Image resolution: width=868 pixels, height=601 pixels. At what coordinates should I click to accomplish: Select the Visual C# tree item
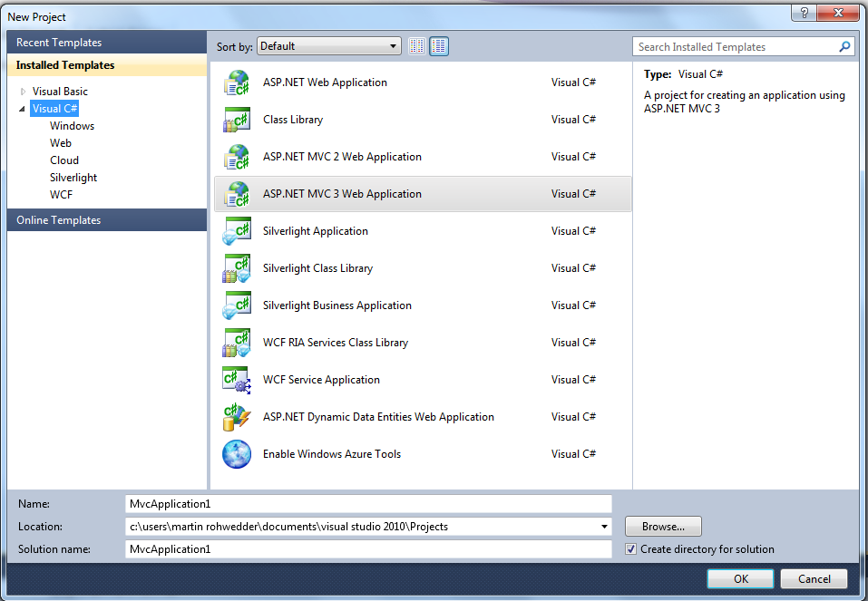coord(54,109)
